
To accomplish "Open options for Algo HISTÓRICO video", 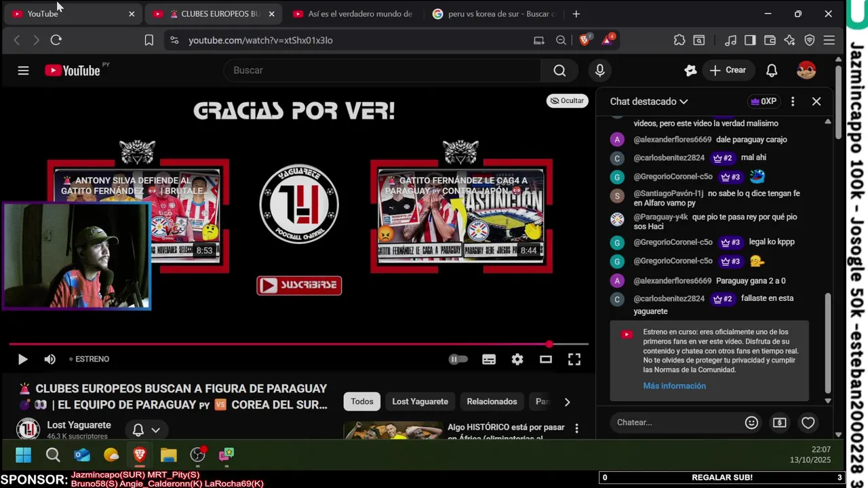I will [x=576, y=428].
